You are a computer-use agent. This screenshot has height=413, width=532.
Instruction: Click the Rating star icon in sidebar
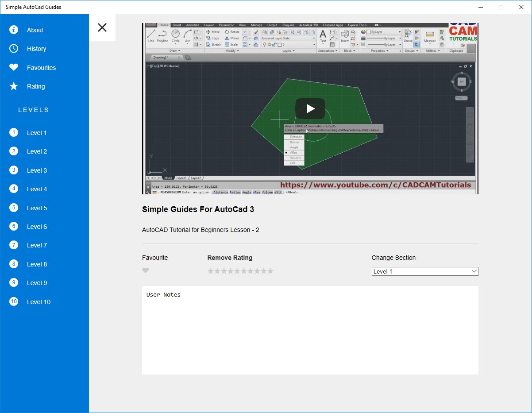coord(14,86)
